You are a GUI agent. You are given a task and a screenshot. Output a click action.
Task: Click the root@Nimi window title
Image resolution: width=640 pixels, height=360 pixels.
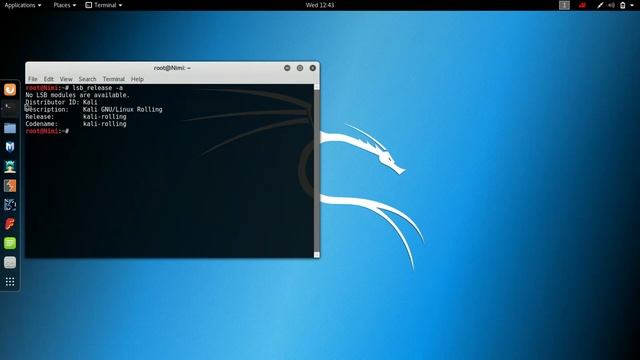pyautogui.click(x=172, y=68)
